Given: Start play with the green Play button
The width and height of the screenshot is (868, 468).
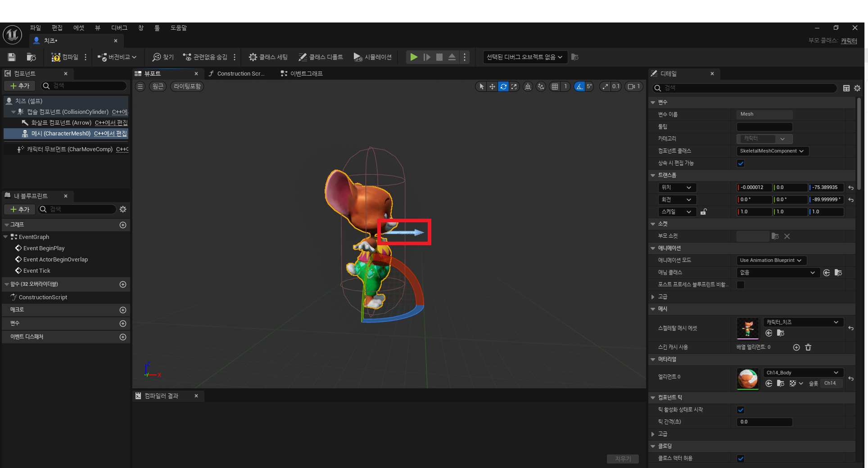Looking at the screenshot, I should pyautogui.click(x=414, y=57).
